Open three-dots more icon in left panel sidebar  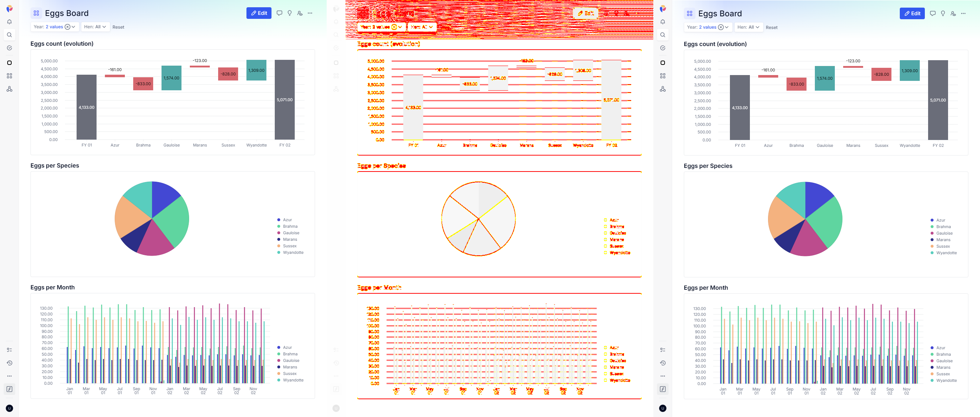click(9, 376)
